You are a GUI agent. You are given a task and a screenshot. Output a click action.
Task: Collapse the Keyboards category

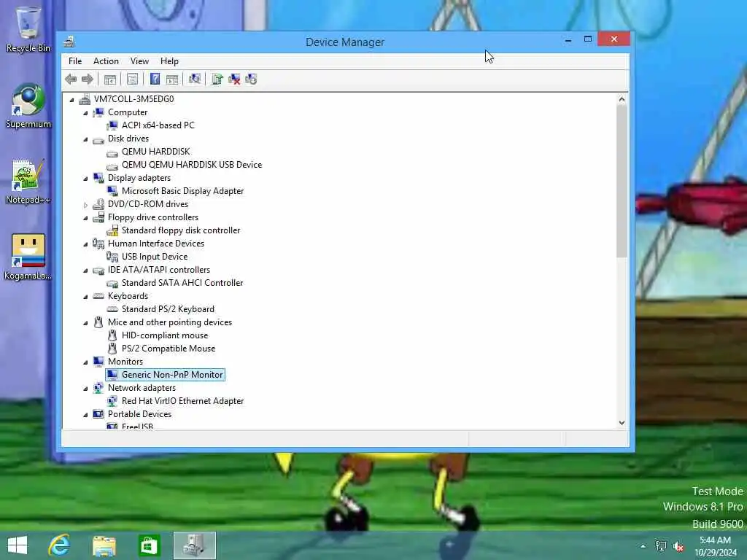(86, 297)
